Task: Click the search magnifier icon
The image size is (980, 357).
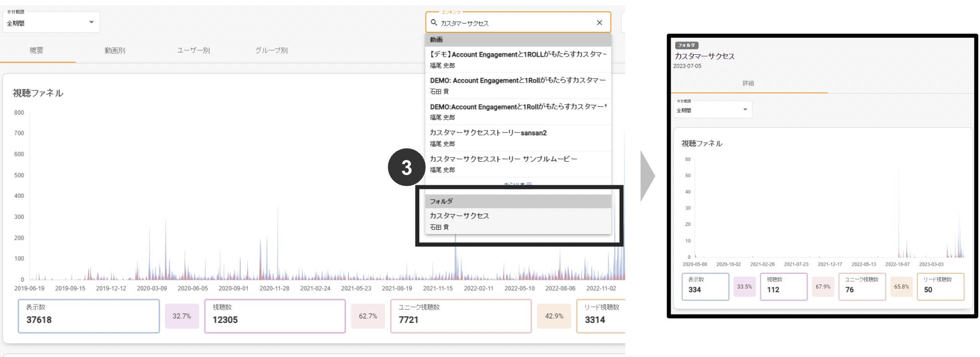Action: coord(434,22)
